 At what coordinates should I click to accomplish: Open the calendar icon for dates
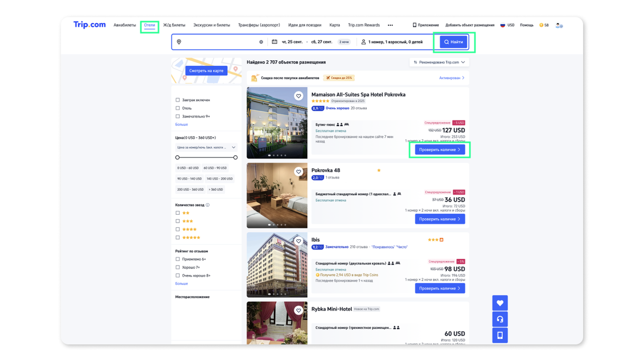click(x=275, y=42)
